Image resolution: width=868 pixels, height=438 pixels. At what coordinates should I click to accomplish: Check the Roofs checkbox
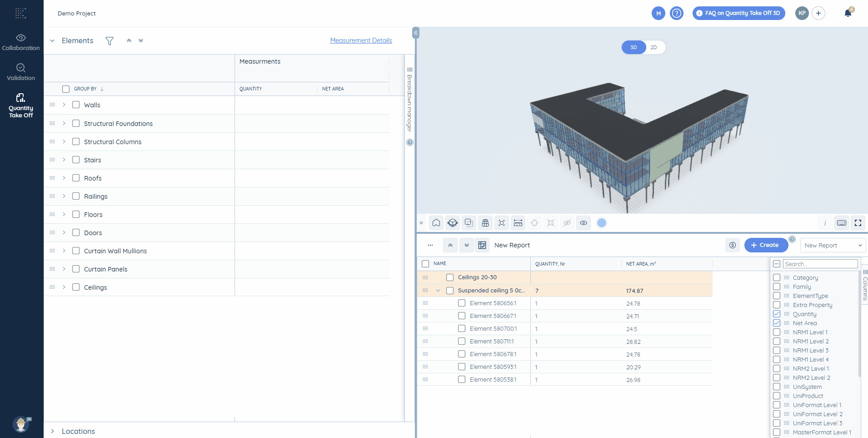click(x=76, y=178)
